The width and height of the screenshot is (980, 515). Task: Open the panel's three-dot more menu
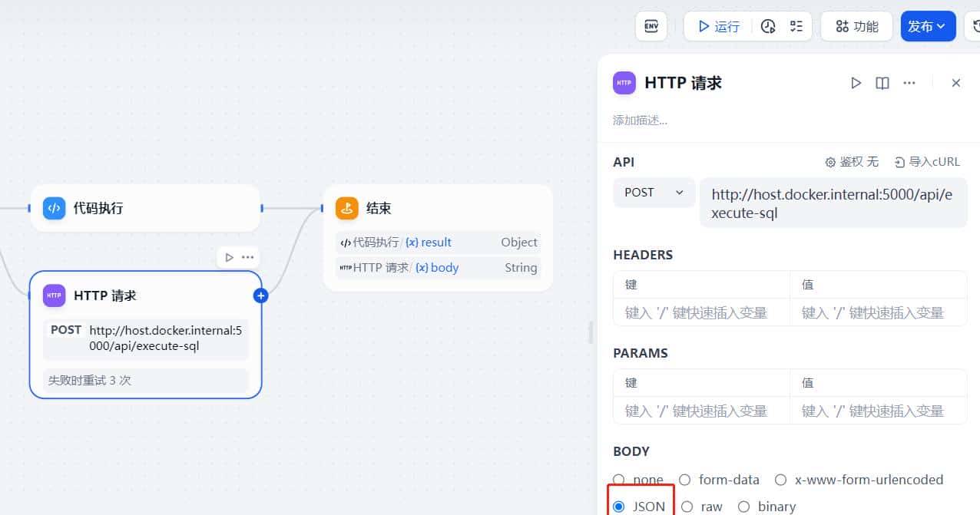[909, 83]
